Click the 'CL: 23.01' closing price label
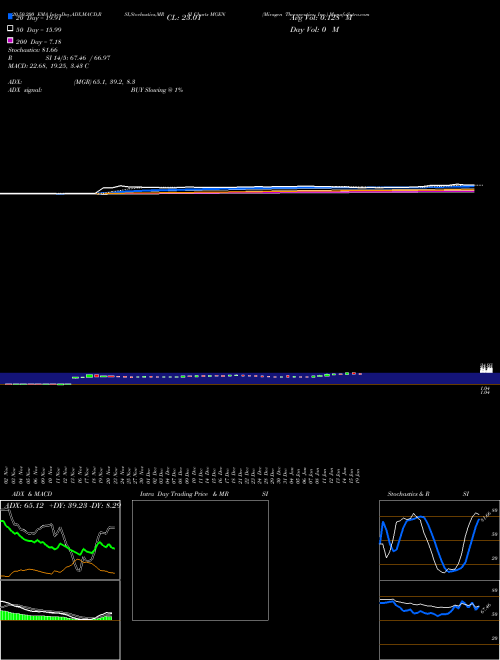 pos(184,18)
